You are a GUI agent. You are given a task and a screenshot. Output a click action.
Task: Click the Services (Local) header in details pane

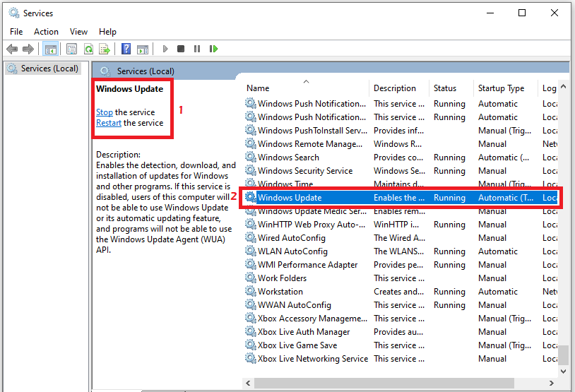pyautogui.click(x=146, y=71)
